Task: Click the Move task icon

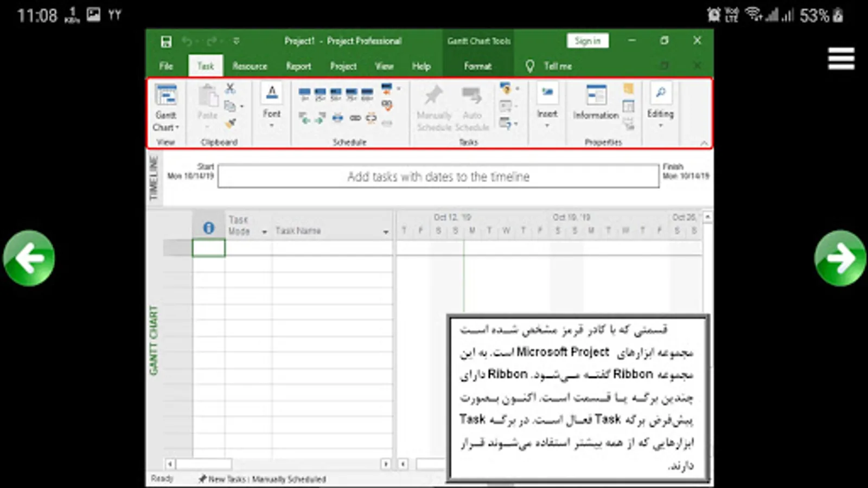Action: [x=505, y=106]
